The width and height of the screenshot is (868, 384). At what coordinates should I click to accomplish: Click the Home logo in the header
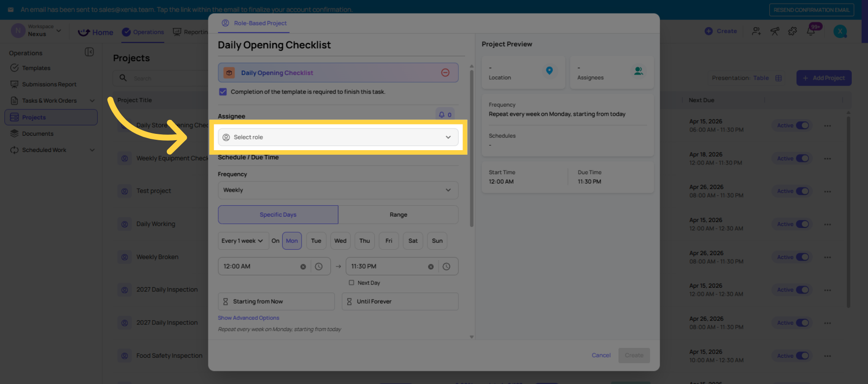[x=95, y=32]
